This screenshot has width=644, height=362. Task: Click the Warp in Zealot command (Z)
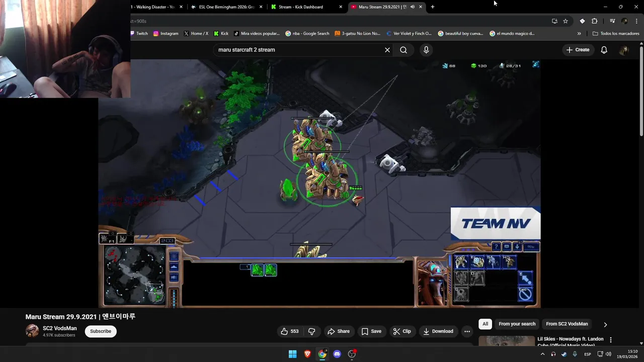point(461,261)
